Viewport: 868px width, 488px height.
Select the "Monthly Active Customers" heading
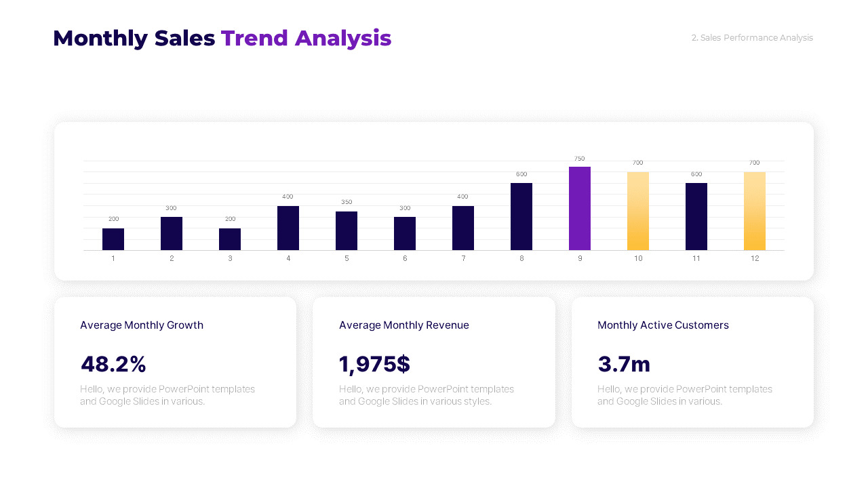[x=663, y=325]
